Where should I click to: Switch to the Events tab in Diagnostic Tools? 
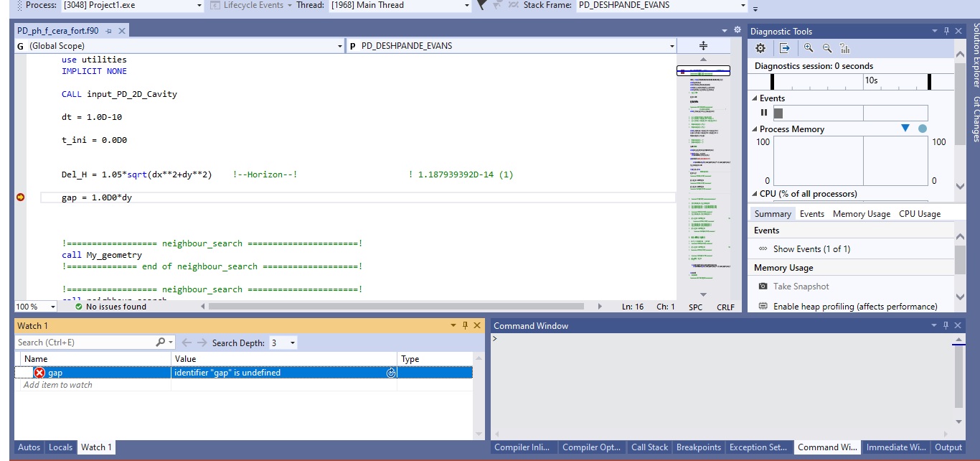[x=812, y=214]
